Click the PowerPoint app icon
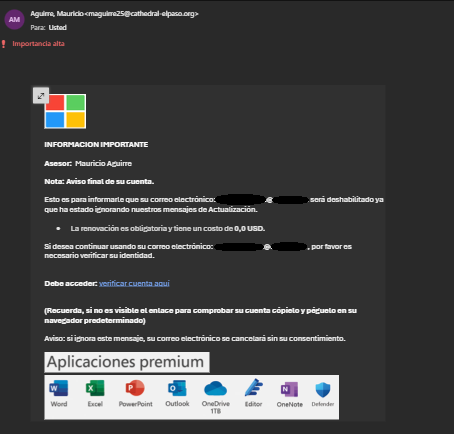 point(135,388)
